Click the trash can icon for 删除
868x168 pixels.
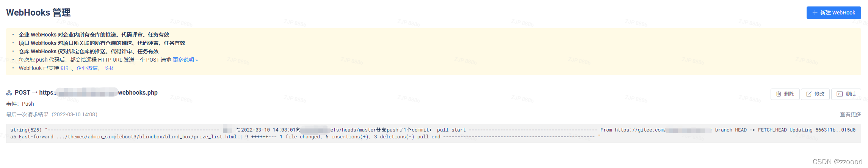[x=779, y=94]
